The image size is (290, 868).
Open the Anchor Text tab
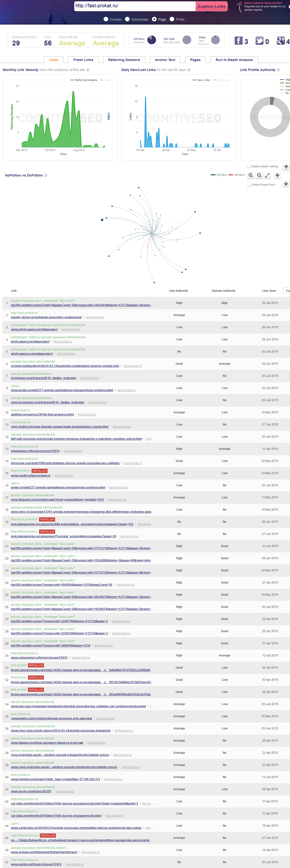click(x=165, y=60)
